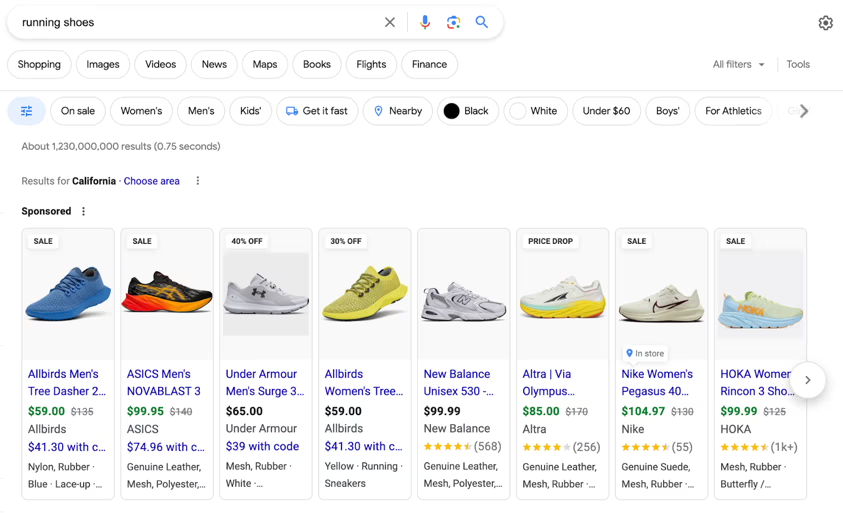Show more products with carousel next arrow
Viewport: 843px width, 513px height.
pyautogui.click(x=808, y=380)
